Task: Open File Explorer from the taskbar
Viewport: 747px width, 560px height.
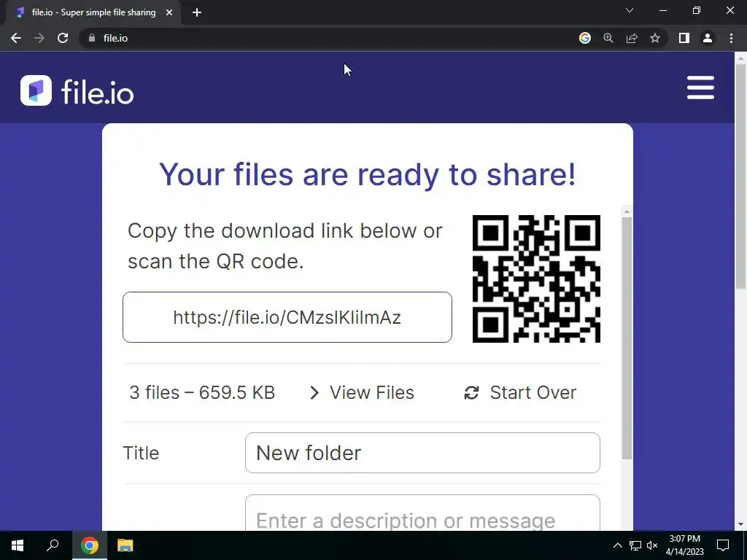Action: point(125,545)
